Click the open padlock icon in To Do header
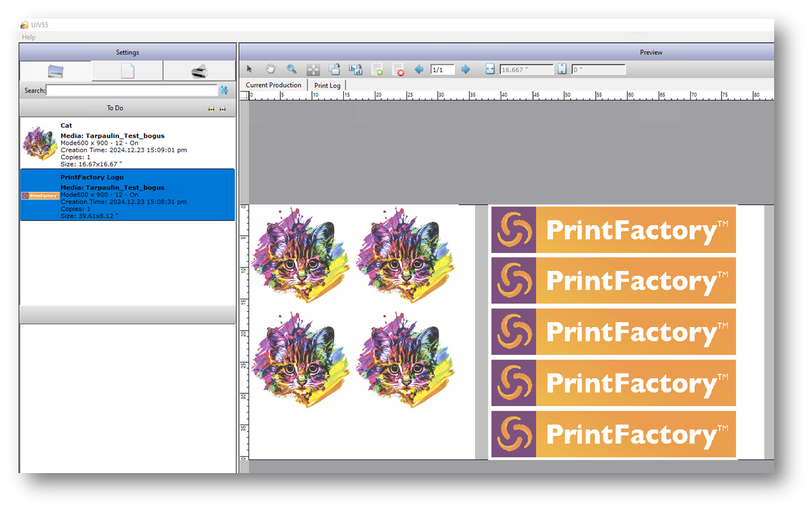 pyautogui.click(x=223, y=108)
